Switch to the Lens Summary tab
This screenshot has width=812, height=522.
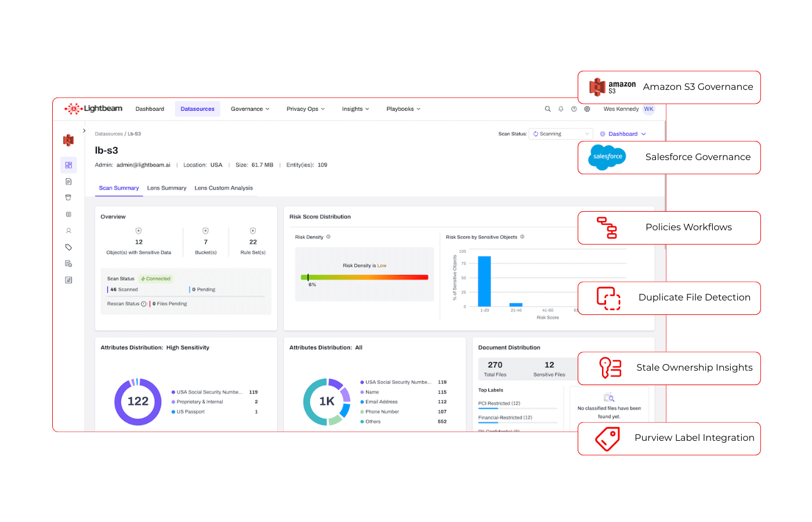[166, 188]
